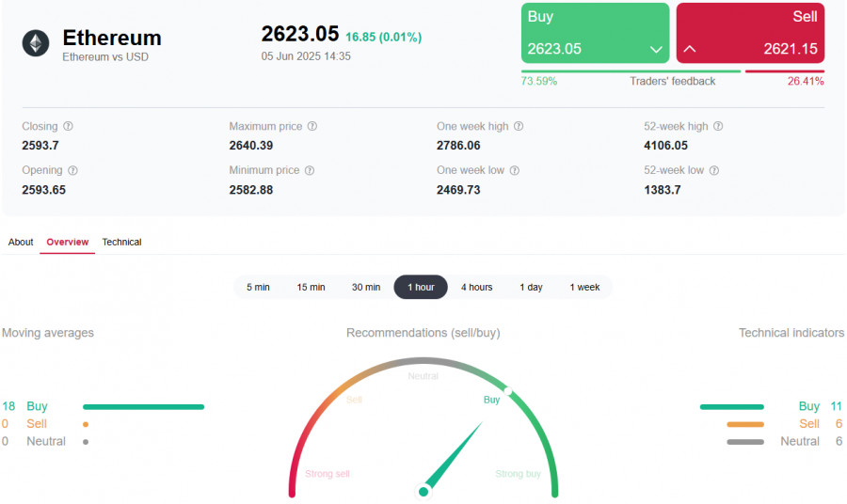Click the Technical indicators heading
The height and width of the screenshot is (504, 847).
pos(791,333)
